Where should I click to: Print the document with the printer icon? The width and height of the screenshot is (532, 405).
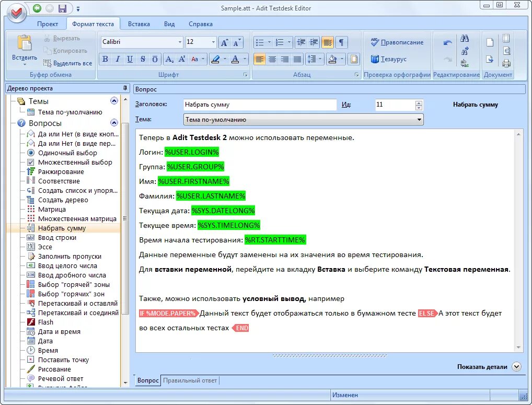pos(506,63)
